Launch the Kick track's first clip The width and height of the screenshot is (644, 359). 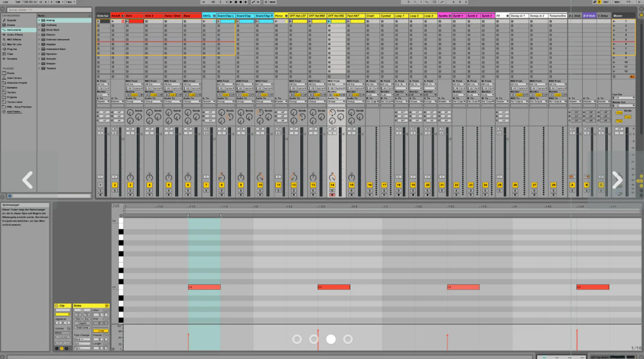click(x=127, y=21)
